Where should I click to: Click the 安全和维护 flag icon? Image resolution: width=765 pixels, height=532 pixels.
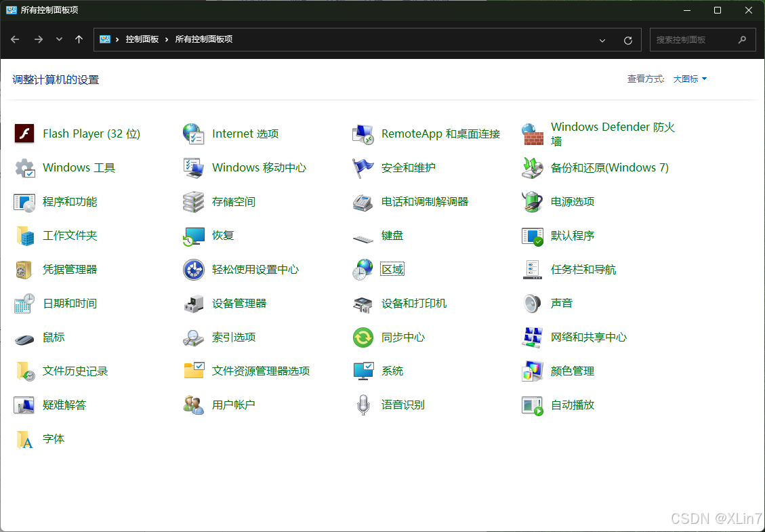363,168
